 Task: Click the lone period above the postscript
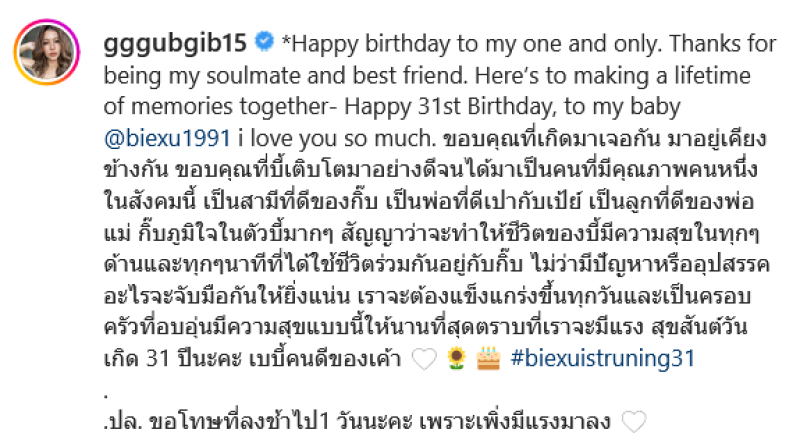tap(106, 396)
